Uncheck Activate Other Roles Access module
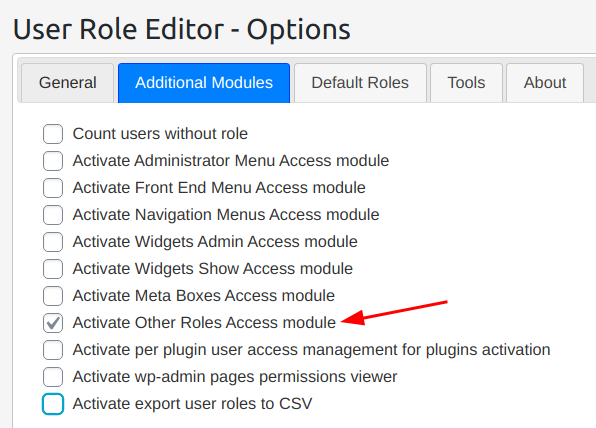The width and height of the screenshot is (596, 428). pos(53,323)
